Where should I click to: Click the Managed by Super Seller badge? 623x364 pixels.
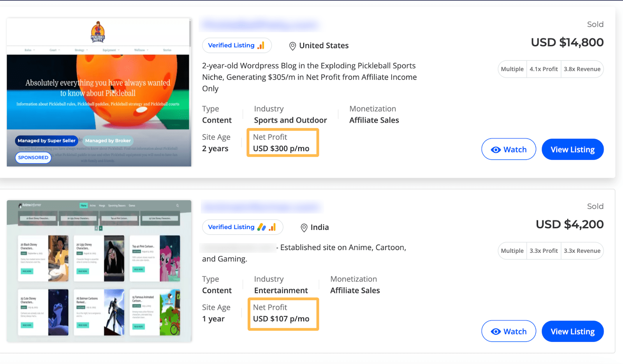[x=46, y=141]
